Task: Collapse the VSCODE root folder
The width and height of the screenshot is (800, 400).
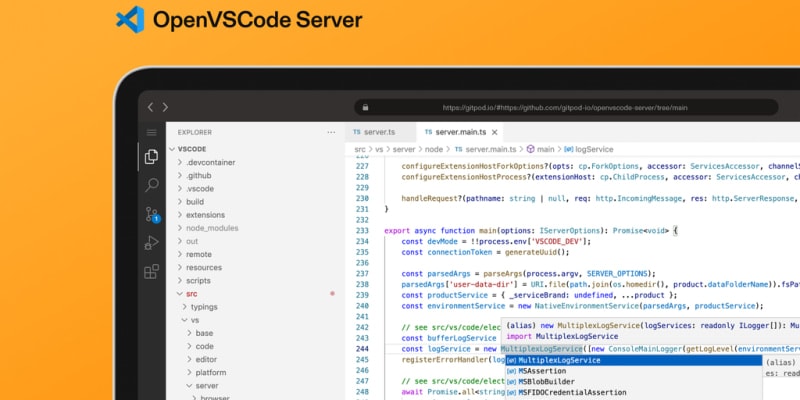Action: pyautogui.click(x=191, y=148)
